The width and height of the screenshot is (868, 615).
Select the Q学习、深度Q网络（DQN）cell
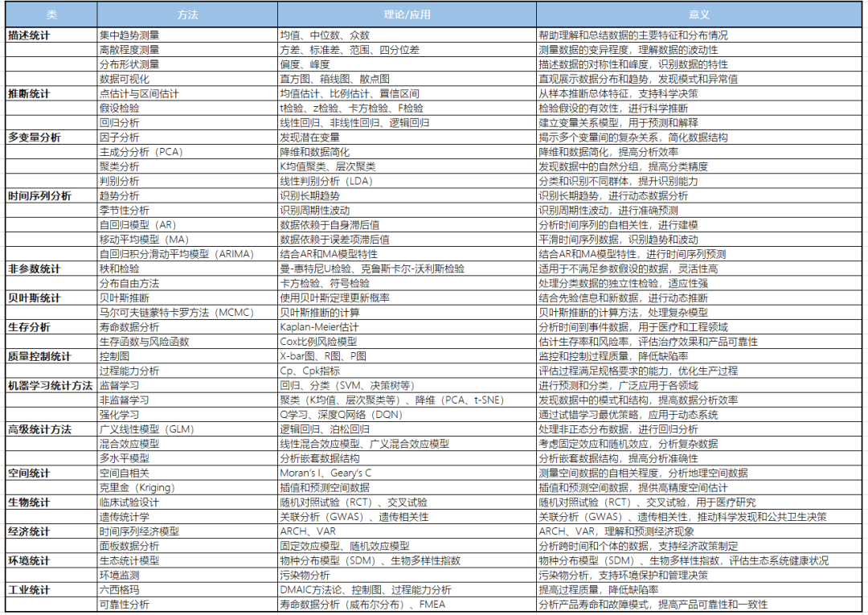[x=407, y=415]
